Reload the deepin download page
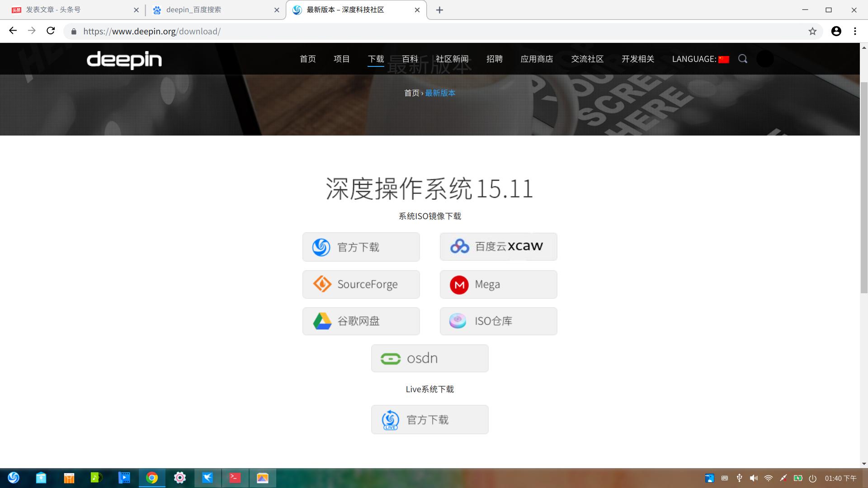Screen dimensions: 868x488 51,31
